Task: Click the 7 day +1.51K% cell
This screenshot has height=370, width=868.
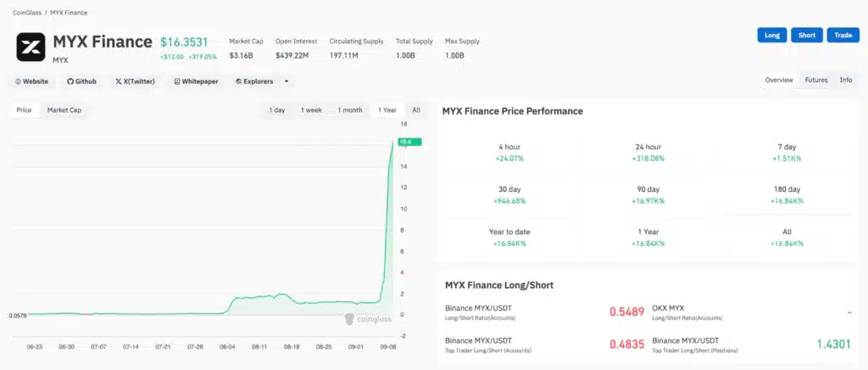Action: (x=787, y=153)
